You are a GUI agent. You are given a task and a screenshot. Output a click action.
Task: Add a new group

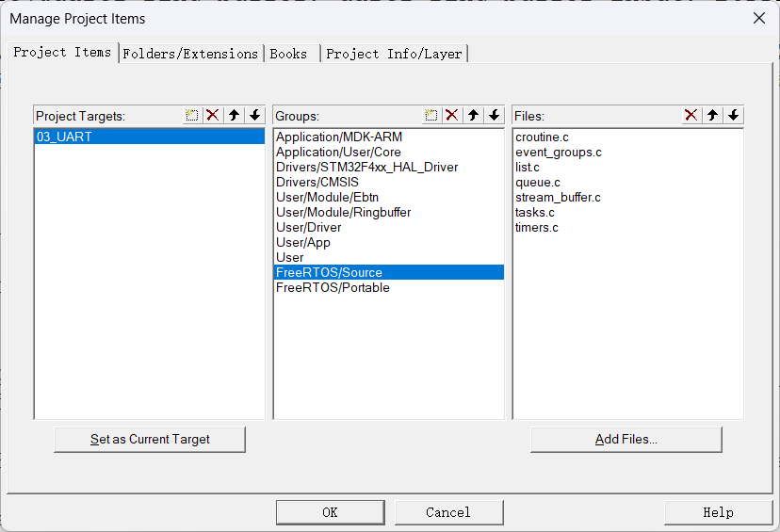(431, 116)
